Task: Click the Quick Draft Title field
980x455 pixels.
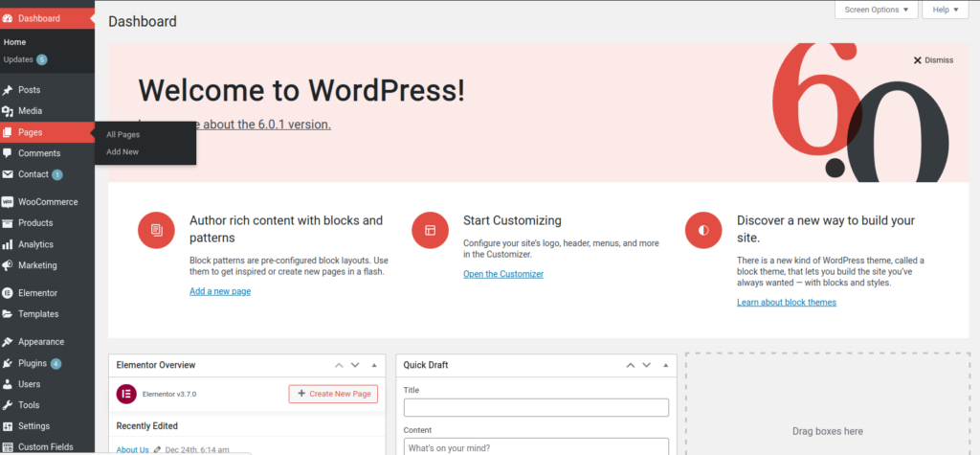Action: coord(536,408)
